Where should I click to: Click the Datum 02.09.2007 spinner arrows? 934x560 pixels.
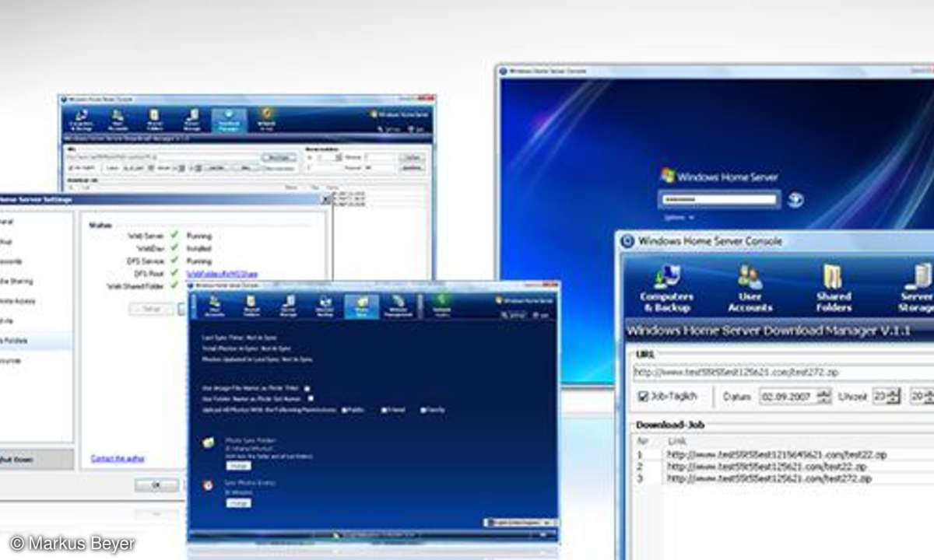tap(823, 397)
